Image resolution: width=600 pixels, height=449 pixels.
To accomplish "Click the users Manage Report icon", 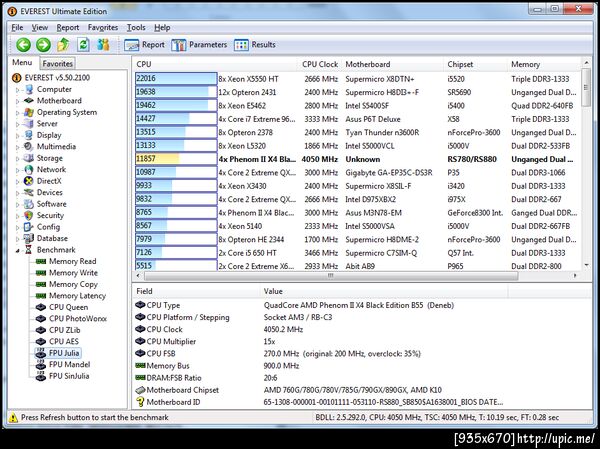I will [103, 45].
